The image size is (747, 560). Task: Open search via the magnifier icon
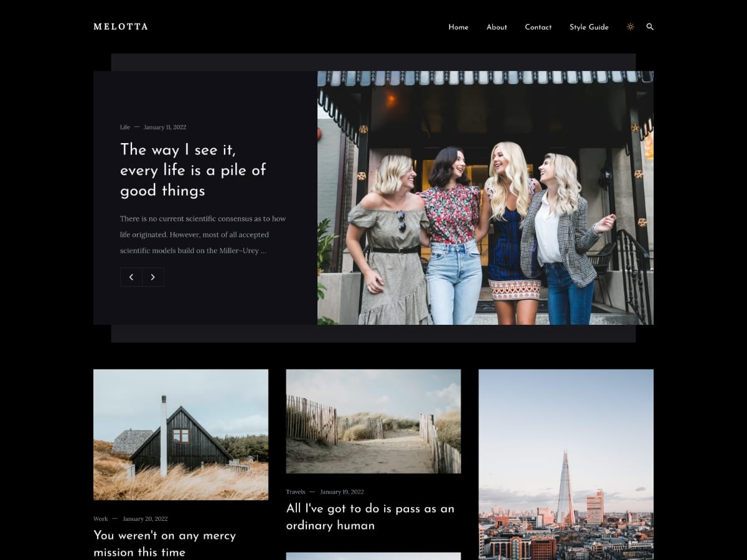click(650, 27)
